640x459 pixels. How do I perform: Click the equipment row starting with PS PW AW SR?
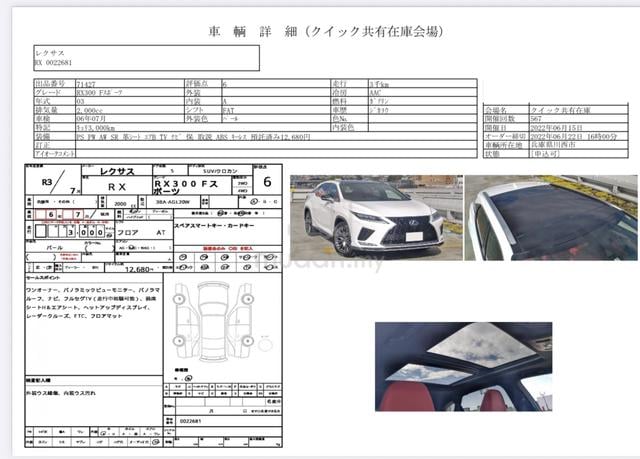(193, 137)
